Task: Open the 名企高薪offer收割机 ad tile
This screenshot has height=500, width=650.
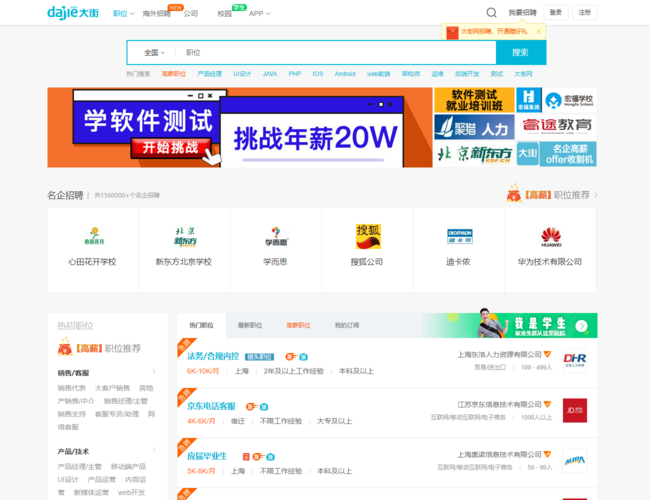Action: [x=556, y=154]
